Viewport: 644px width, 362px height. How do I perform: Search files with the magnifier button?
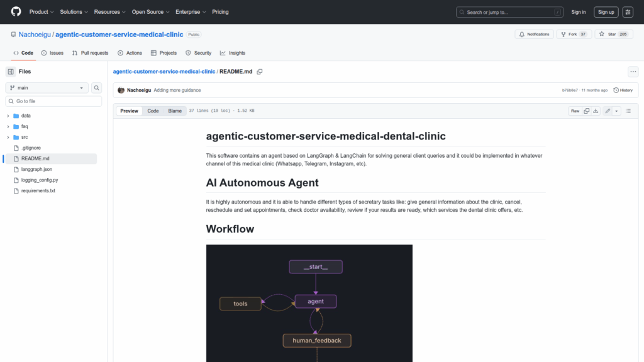96,88
